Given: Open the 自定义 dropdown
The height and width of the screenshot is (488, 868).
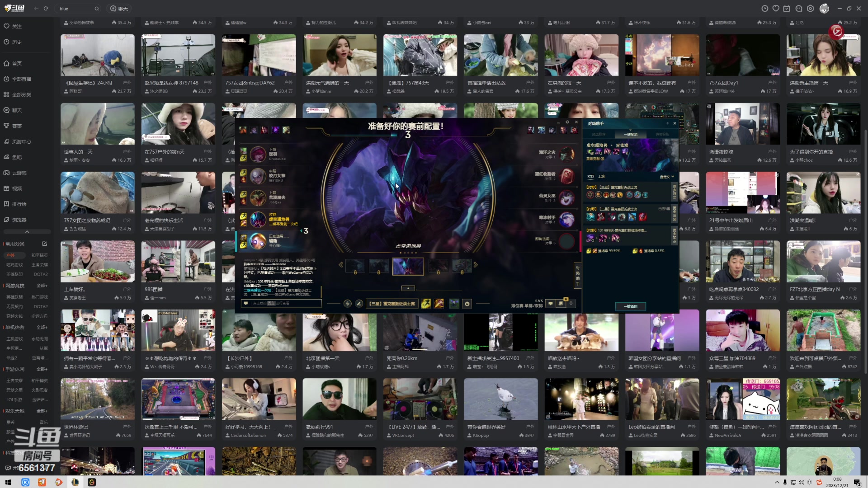Looking at the screenshot, I should (667, 177).
